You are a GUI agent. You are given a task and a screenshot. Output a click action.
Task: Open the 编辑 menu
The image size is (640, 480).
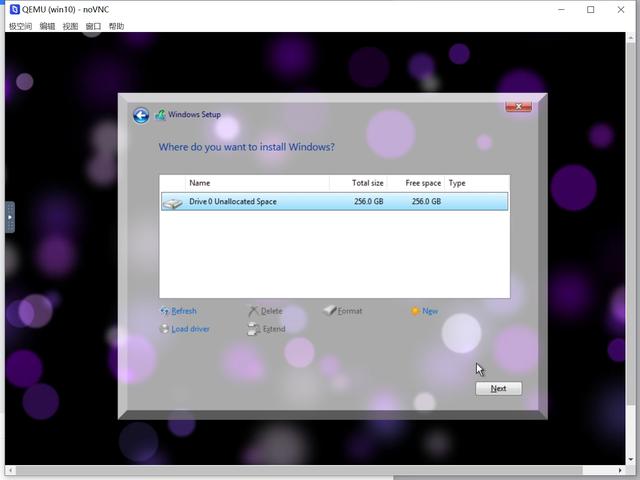click(47, 26)
